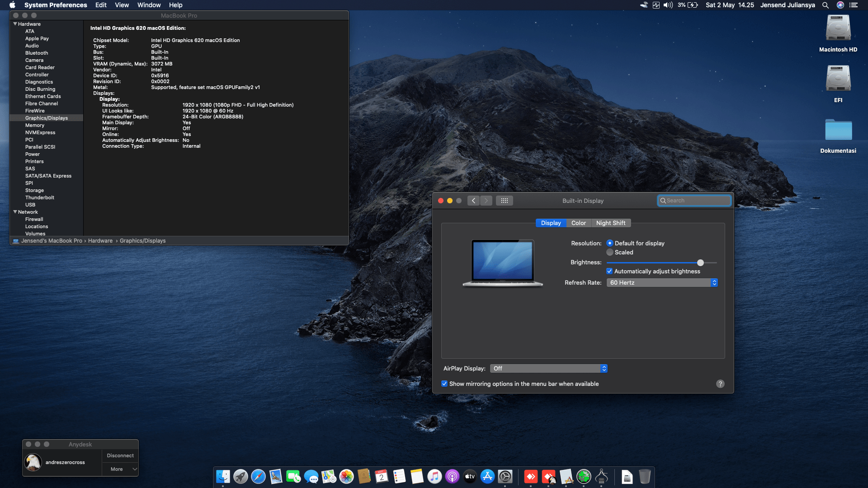Open Calendar icon in the dock
Screen dimensions: 868x488
(382, 476)
